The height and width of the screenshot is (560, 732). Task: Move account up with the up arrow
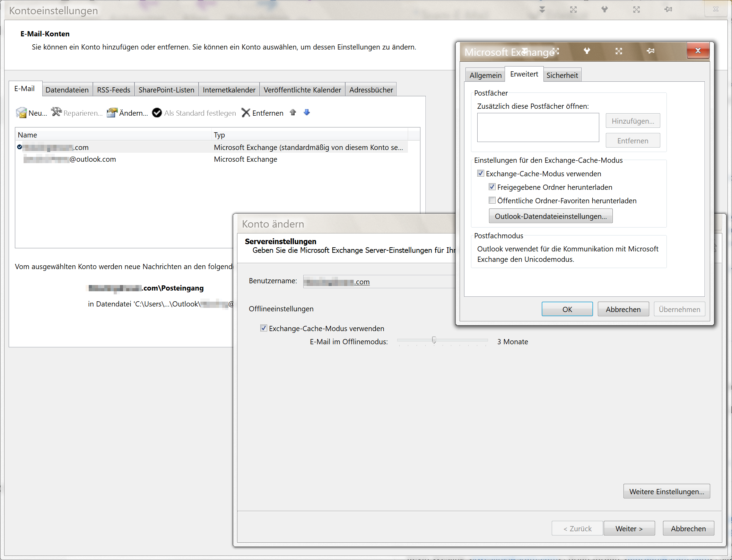click(293, 112)
